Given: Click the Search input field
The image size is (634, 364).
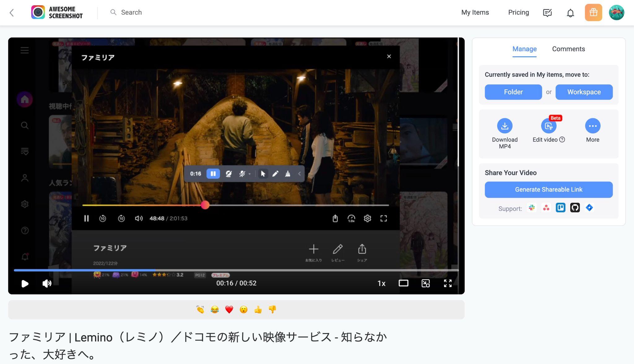Looking at the screenshot, I should click(131, 12).
